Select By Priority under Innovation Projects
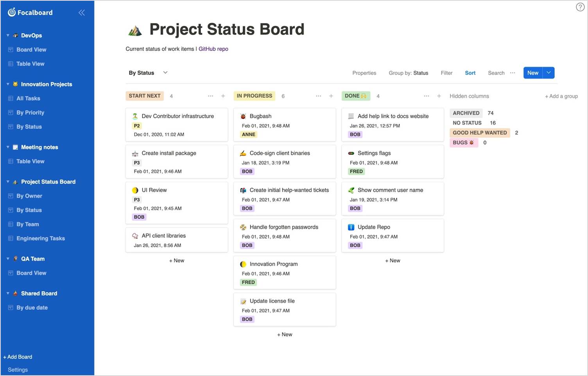Viewport: 588px width, 376px height. point(30,112)
